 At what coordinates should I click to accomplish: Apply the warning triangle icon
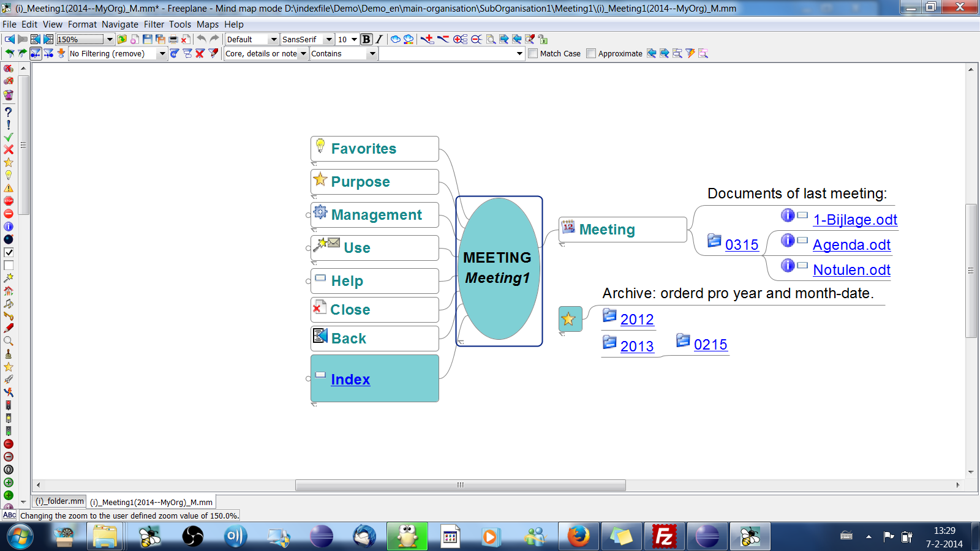point(8,188)
